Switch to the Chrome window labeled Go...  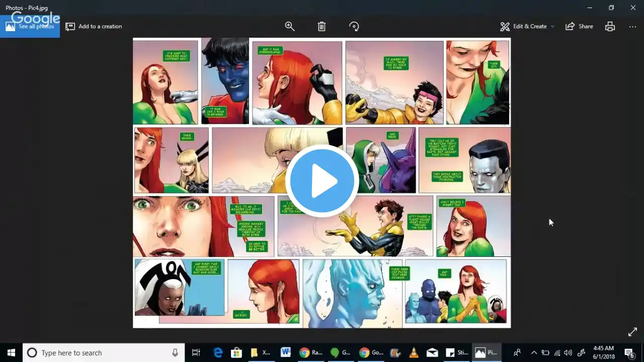pos(371,352)
